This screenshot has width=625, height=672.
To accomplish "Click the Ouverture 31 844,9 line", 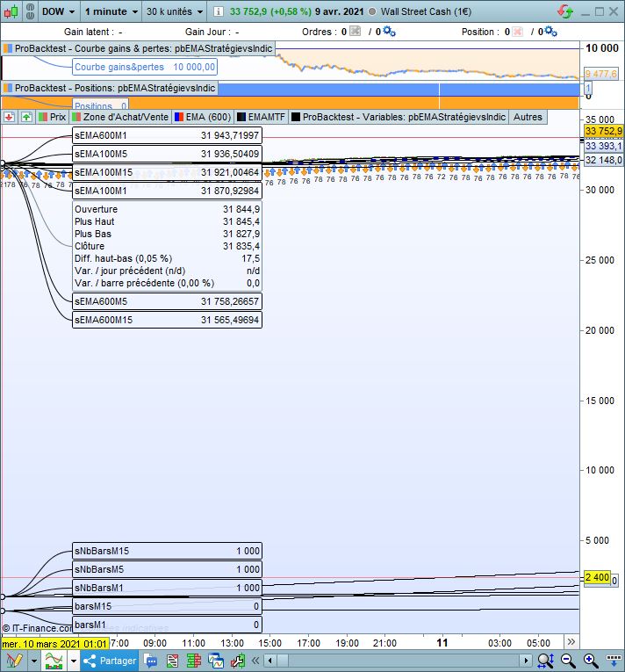I will click(167, 209).
